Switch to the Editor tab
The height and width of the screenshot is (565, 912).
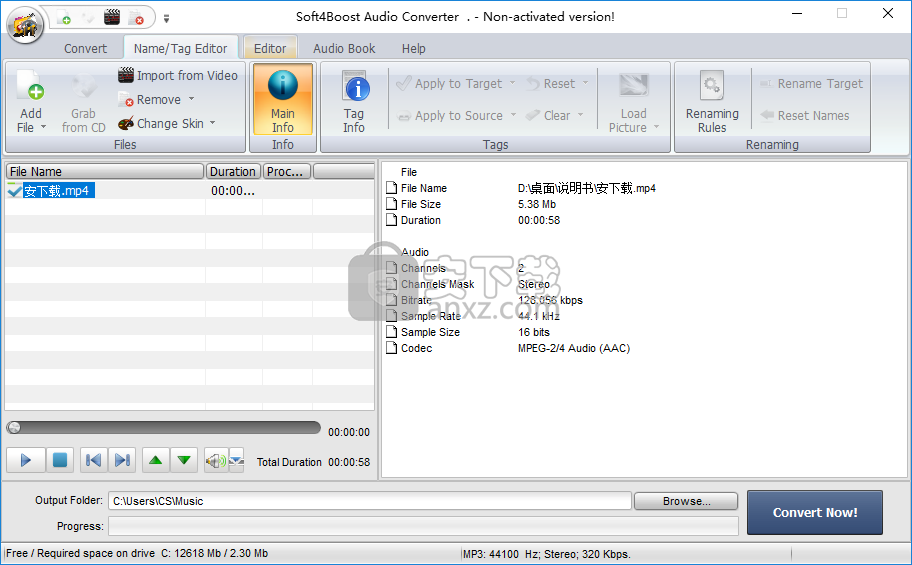[270, 48]
